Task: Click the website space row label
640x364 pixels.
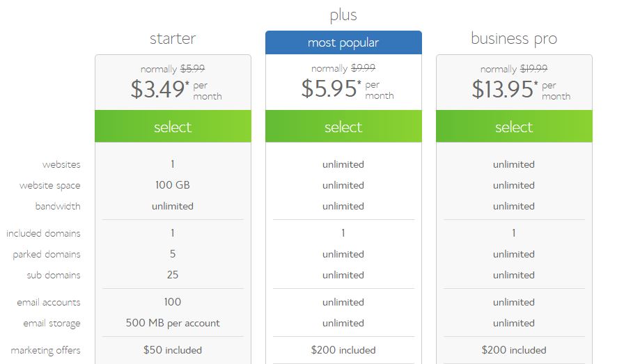Action: pos(50,186)
